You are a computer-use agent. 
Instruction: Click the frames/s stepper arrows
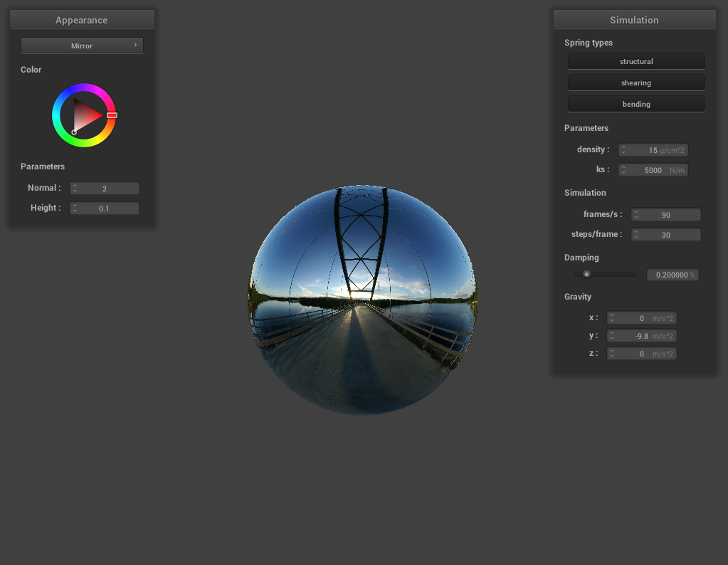tap(636, 214)
